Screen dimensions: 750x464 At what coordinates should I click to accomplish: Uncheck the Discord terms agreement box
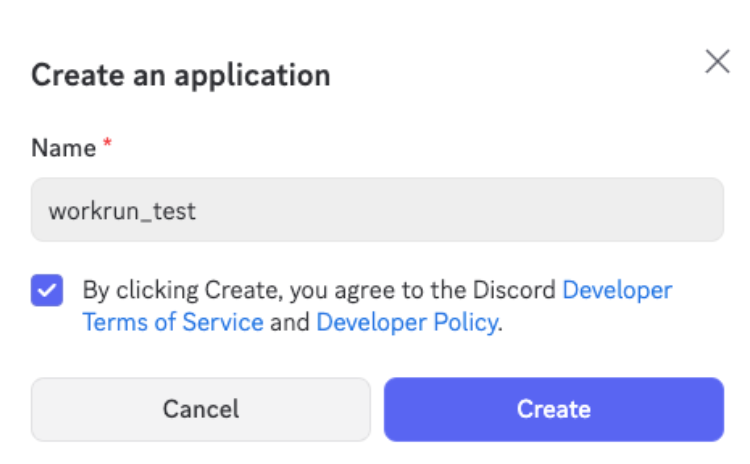pyautogui.click(x=47, y=291)
